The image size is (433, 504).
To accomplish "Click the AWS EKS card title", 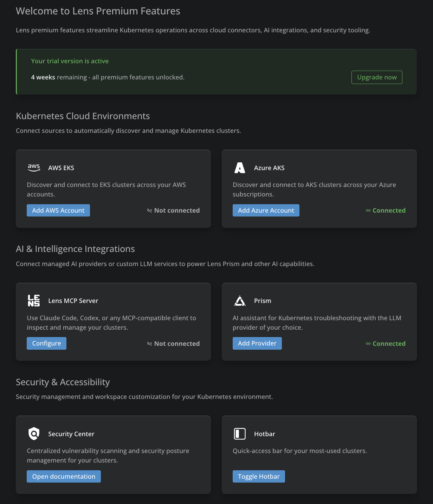I will 61,168.
